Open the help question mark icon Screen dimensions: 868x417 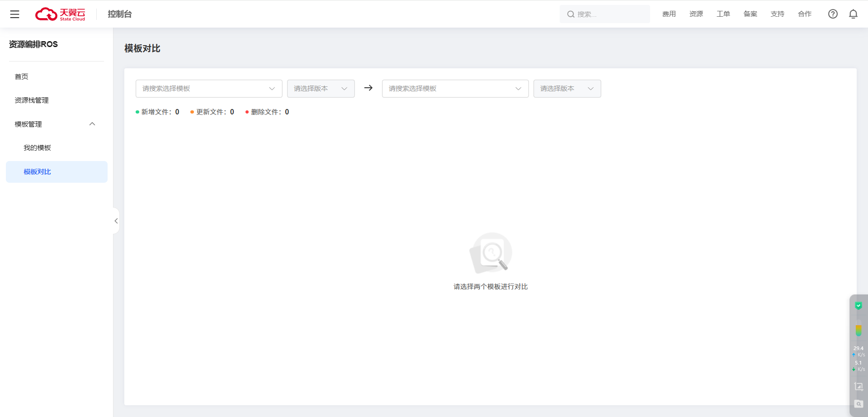[833, 14]
